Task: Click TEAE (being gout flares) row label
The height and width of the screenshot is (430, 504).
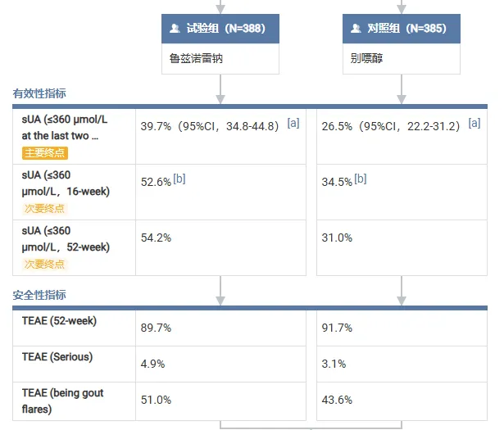Action: [x=63, y=401]
